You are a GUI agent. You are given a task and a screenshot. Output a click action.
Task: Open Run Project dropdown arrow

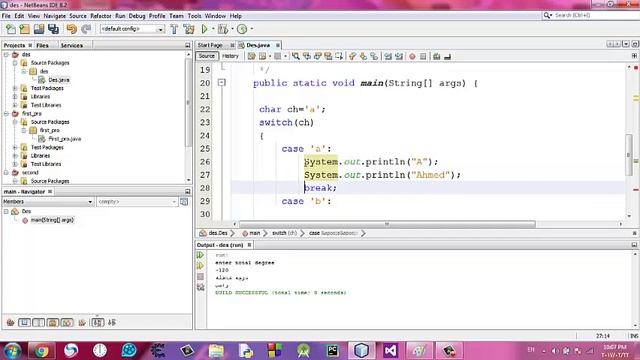pyautogui.click(x=213, y=29)
